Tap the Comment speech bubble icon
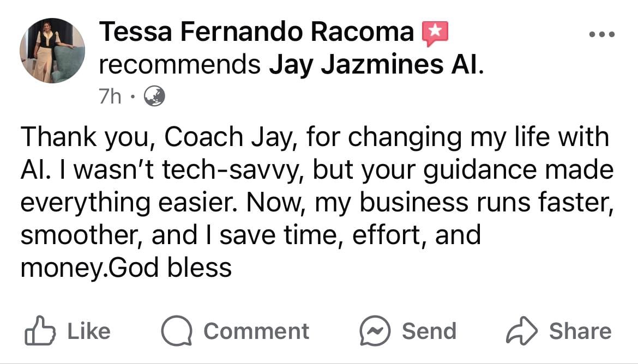Viewport: 638px width, 364px height. tap(175, 331)
